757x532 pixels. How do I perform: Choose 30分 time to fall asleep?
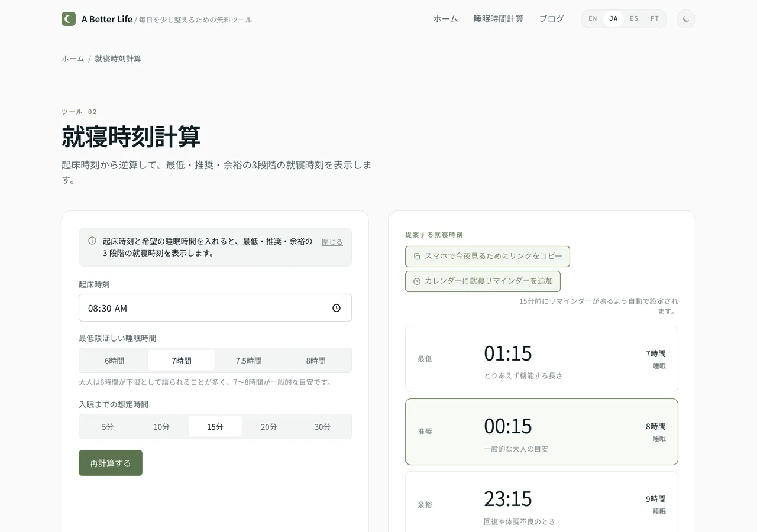click(323, 427)
